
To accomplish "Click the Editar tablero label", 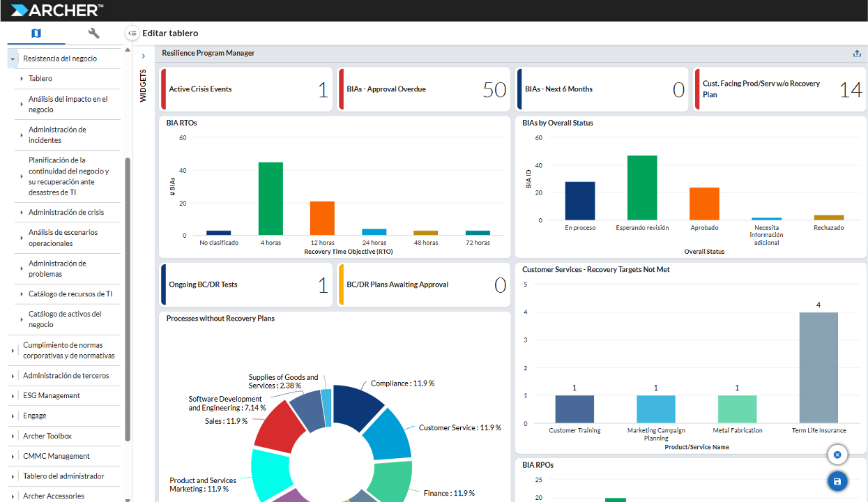I will pos(169,33).
